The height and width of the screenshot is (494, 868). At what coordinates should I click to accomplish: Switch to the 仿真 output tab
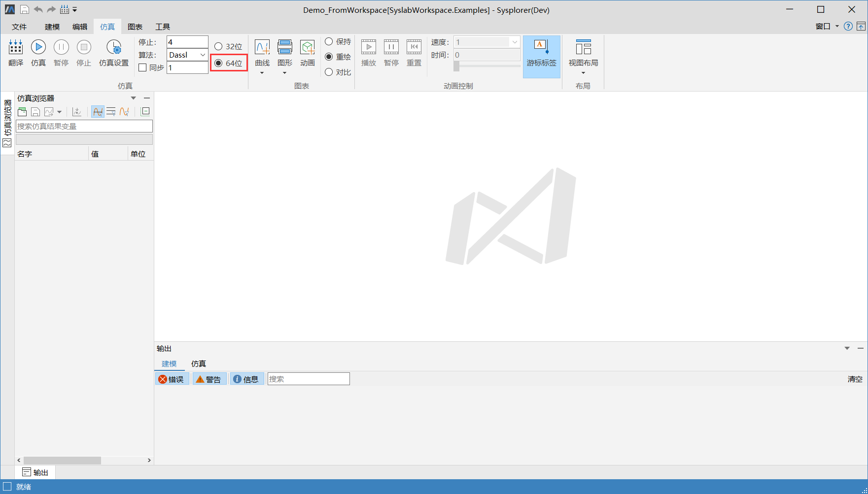click(x=198, y=364)
